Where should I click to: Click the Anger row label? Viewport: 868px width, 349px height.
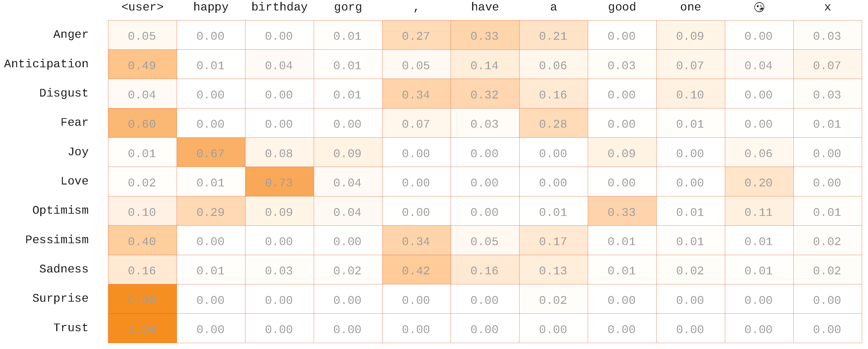pyautogui.click(x=71, y=34)
